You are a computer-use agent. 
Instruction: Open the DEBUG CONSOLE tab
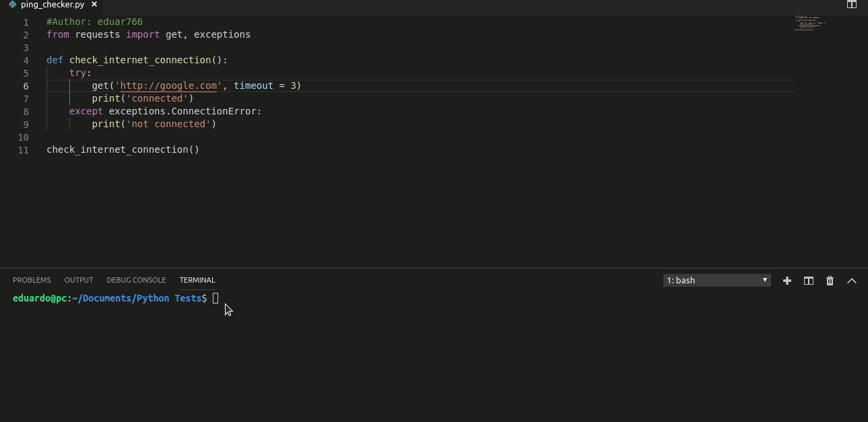[136, 280]
